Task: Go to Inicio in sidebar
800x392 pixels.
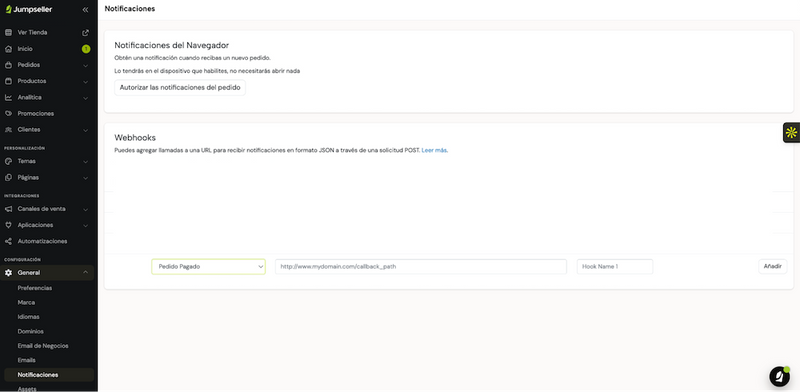Action: [x=25, y=49]
